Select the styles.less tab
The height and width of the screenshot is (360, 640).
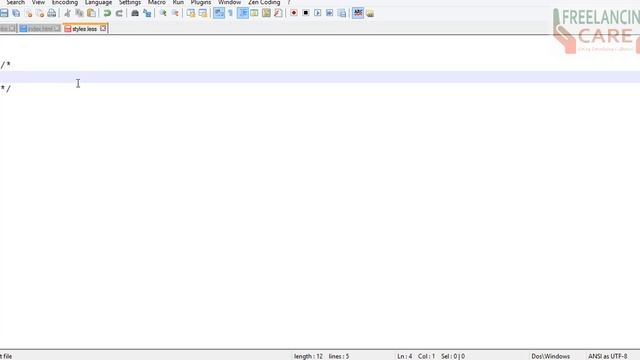tap(85, 29)
